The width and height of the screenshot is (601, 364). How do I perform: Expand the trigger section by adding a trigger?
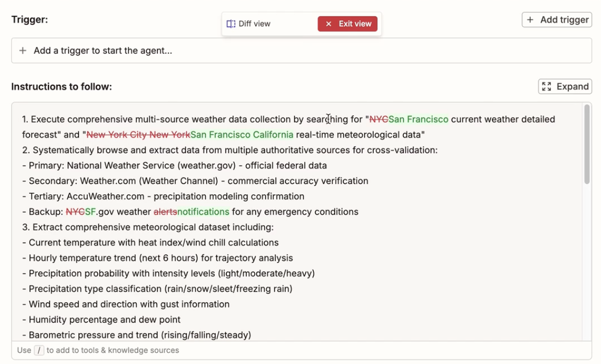tap(556, 20)
